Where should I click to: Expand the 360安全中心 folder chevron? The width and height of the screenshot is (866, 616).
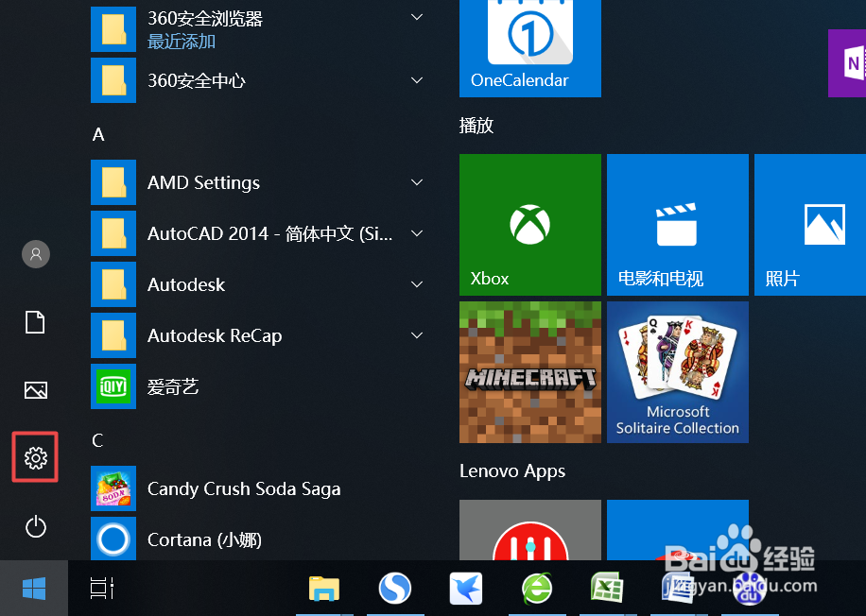[x=417, y=80]
